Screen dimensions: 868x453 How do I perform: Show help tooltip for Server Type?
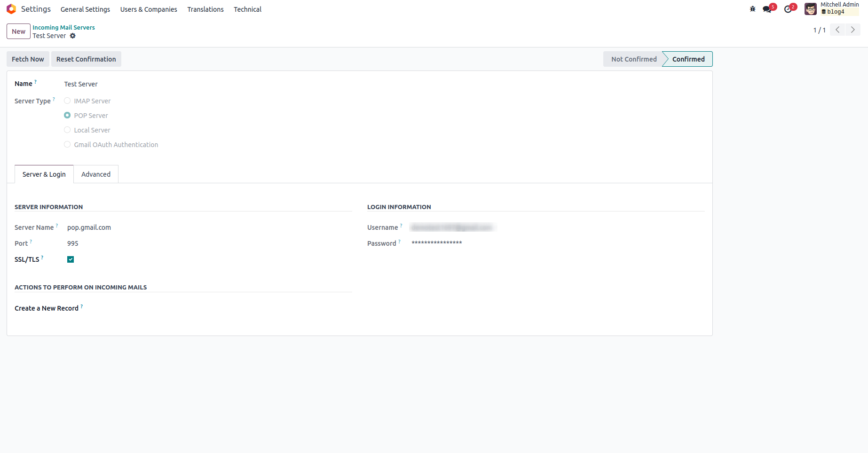tap(54, 99)
